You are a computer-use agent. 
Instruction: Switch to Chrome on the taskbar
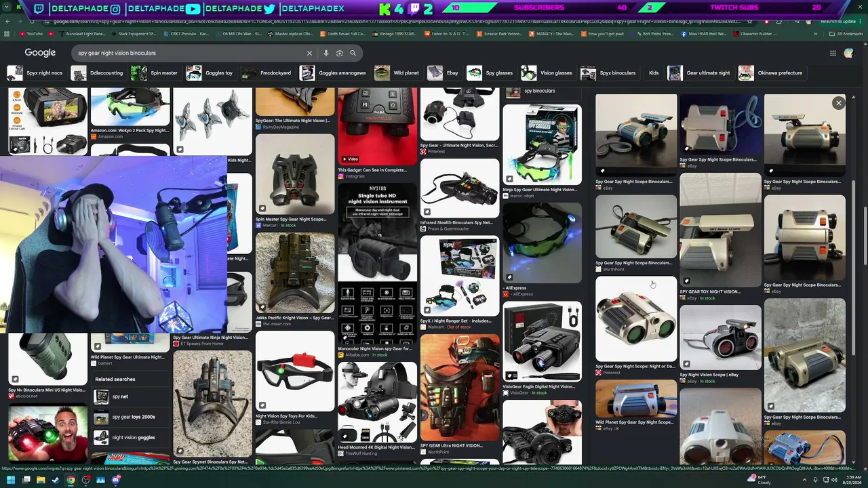click(x=71, y=481)
